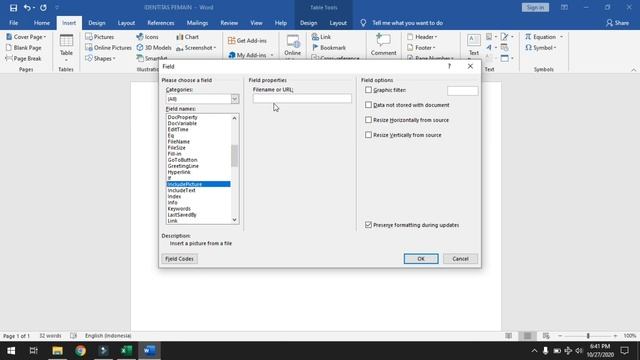Image resolution: width=640 pixels, height=360 pixels.
Task: Open Excel from taskbar
Action: (x=127, y=351)
